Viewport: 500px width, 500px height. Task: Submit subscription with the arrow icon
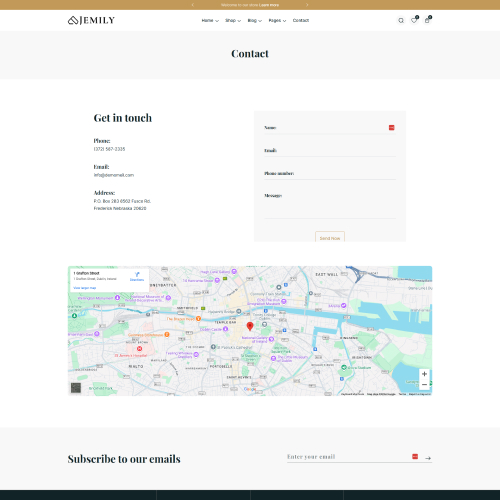(x=428, y=458)
